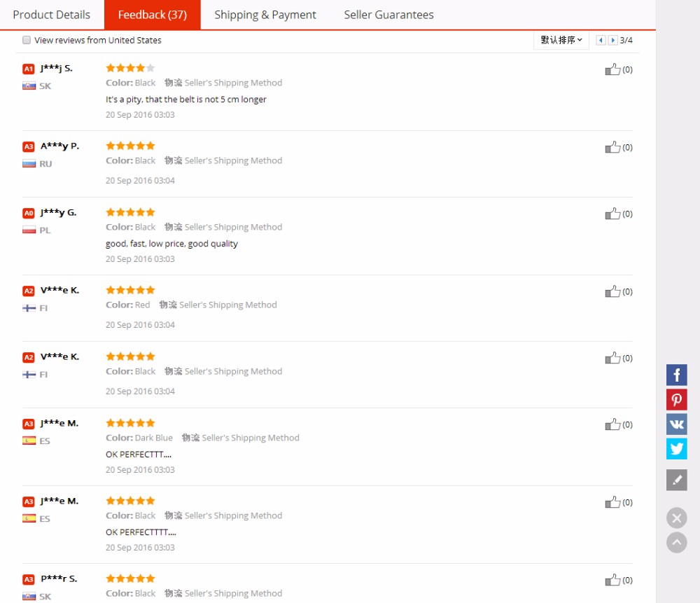Click the Twitter share icon
Screen dimensions: 700x603
(676, 449)
